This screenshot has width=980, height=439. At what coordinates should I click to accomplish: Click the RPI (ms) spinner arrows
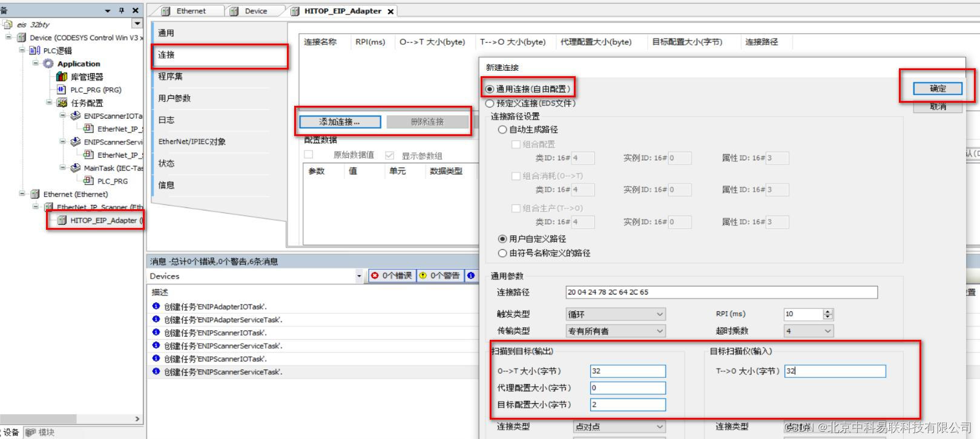[x=828, y=314]
